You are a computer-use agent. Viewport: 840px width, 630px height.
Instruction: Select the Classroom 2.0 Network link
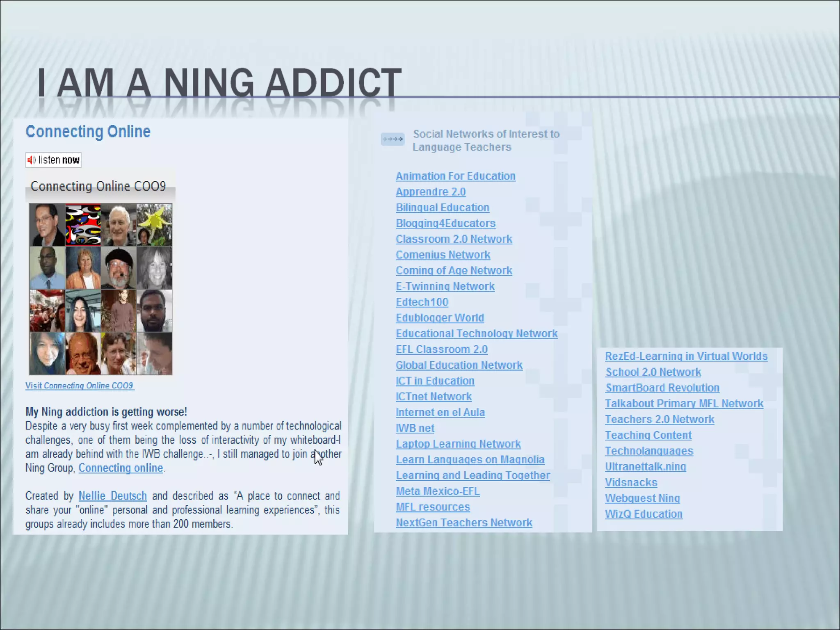454,239
